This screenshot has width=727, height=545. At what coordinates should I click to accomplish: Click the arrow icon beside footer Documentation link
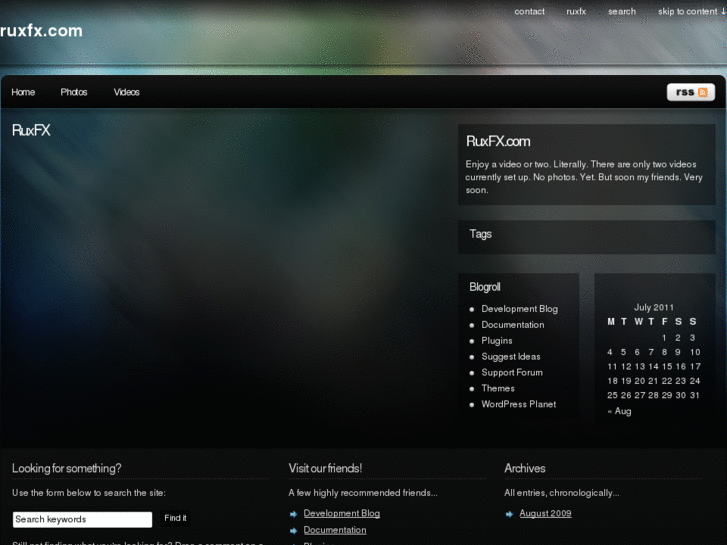click(x=293, y=531)
